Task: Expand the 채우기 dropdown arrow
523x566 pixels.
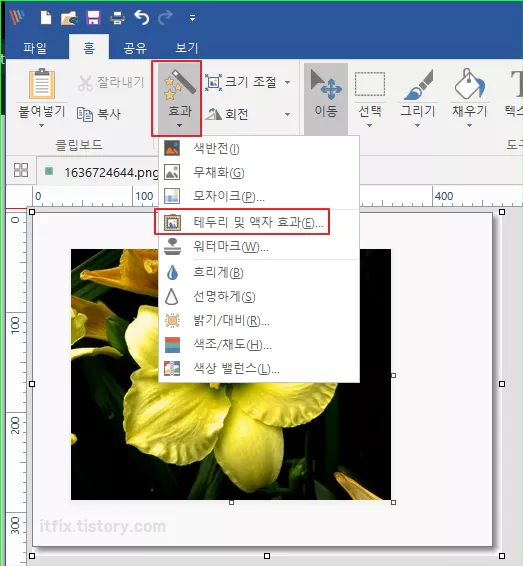Action: point(470,126)
